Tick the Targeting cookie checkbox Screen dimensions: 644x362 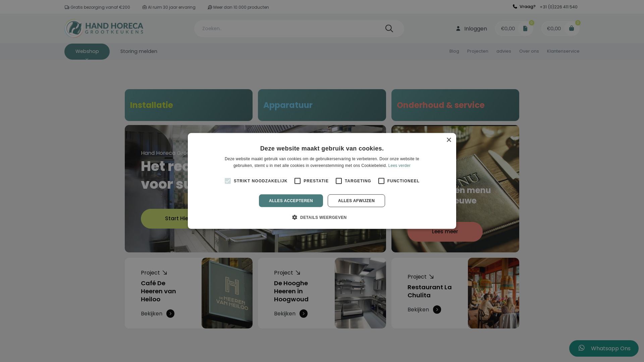tap(339, 181)
